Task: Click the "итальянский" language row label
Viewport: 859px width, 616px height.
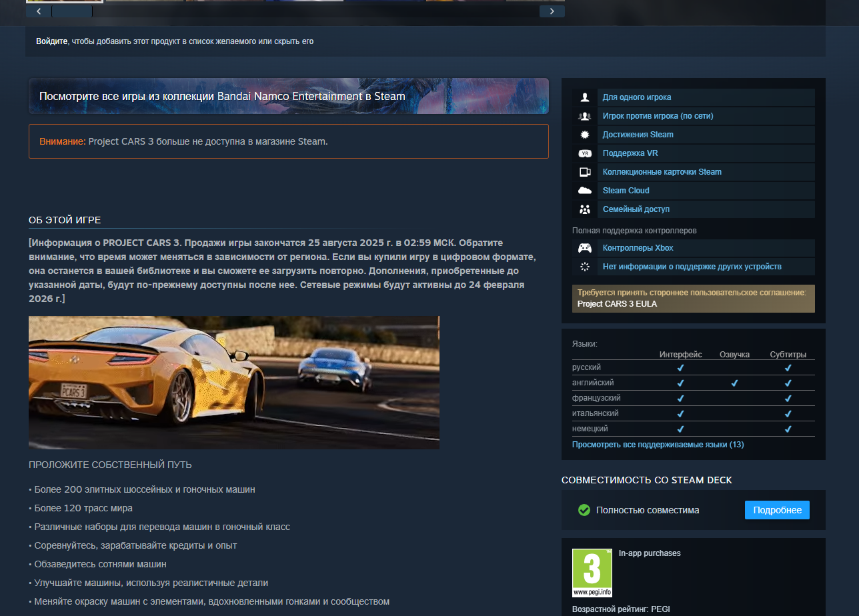Action: coord(595,413)
